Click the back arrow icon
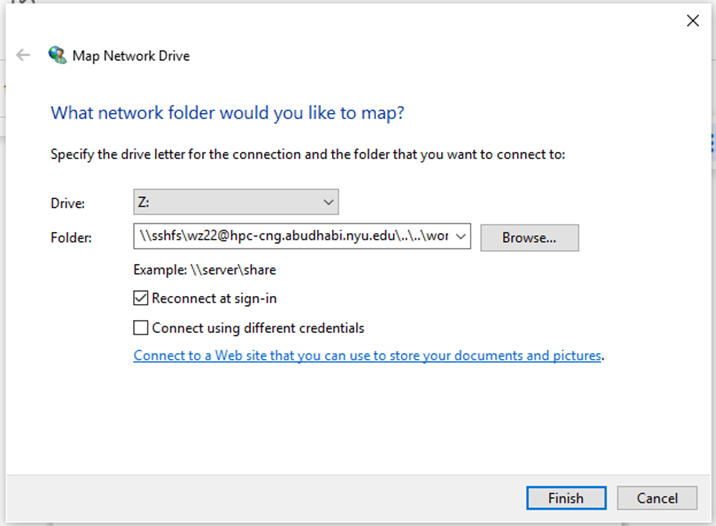Viewport: 716px width, 526px height. tap(23, 56)
